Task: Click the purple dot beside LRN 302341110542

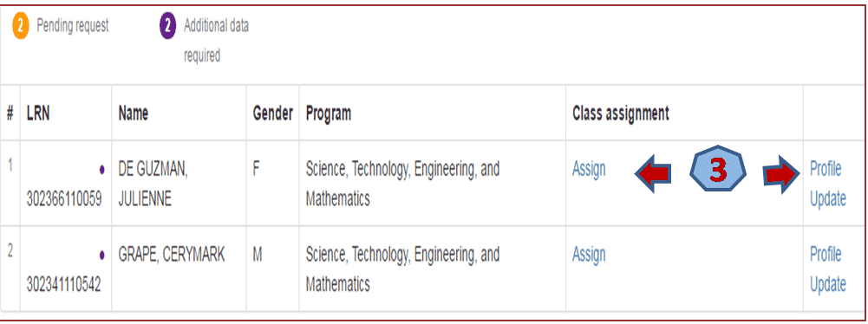Action: [101, 256]
